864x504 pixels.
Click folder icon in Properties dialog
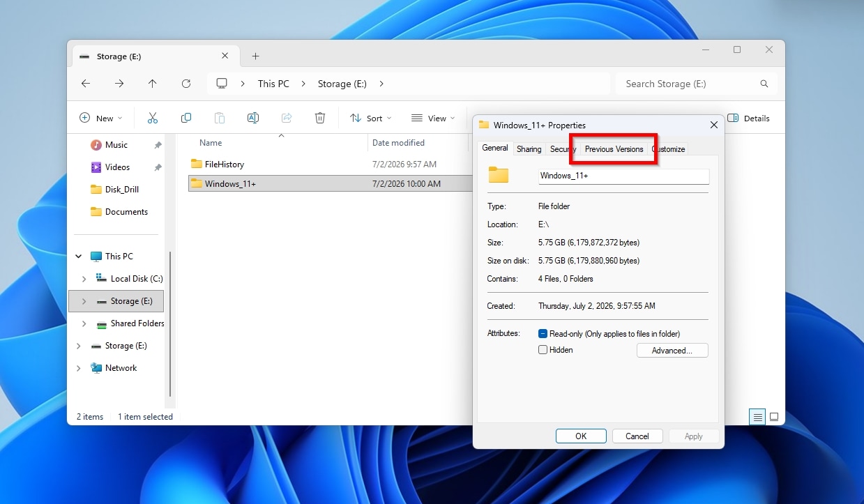pos(499,175)
